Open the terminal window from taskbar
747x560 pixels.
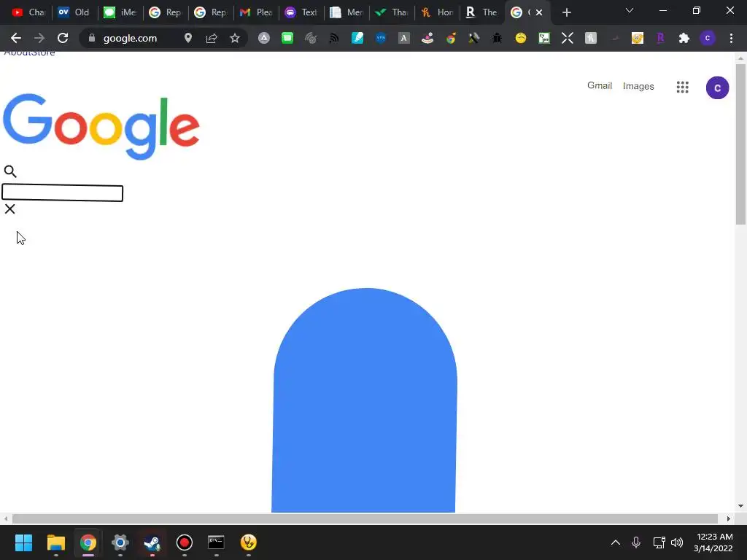tap(216, 542)
